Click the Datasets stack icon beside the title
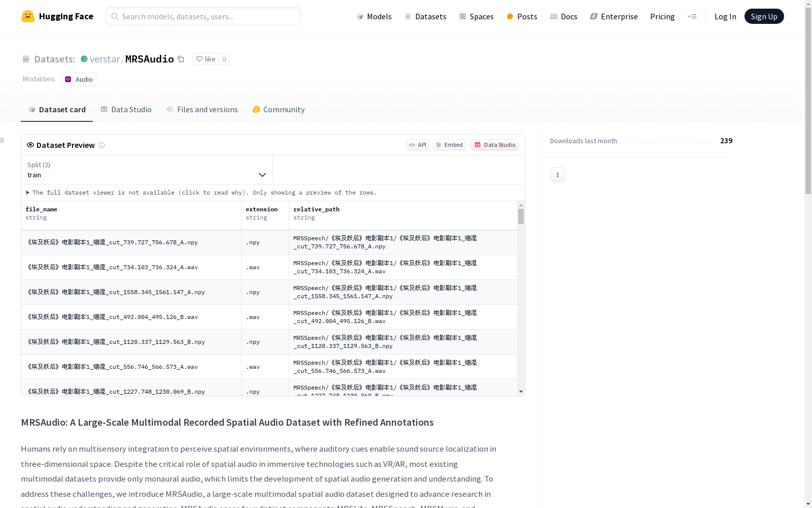The width and height of the screenshot is (812, 508). [26, 59]
